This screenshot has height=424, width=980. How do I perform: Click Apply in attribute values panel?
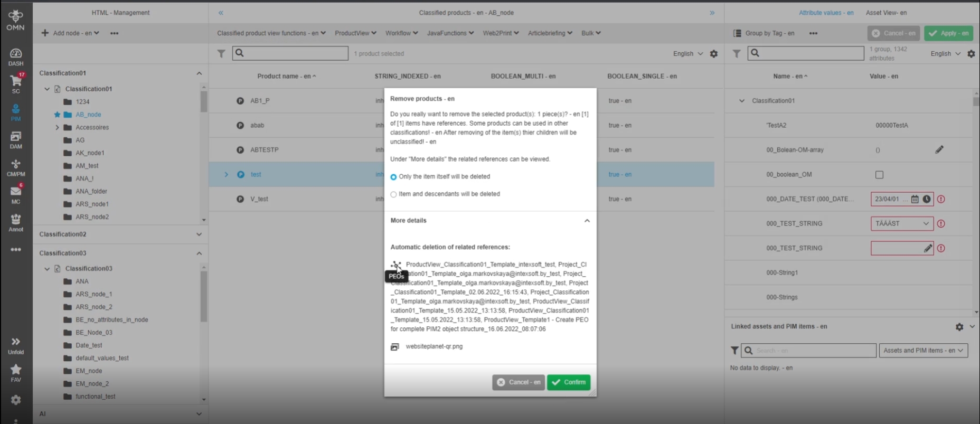point(949,33)
